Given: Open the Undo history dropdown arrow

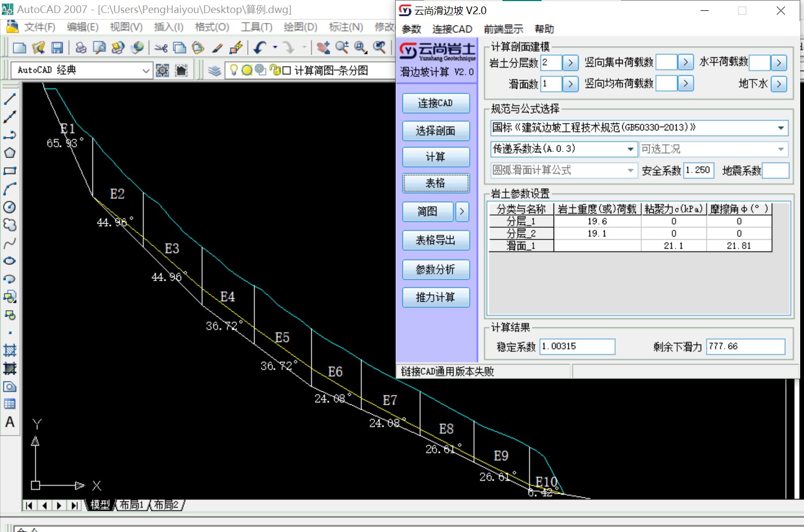Looking at the screenshot, I should coord(275,48).
